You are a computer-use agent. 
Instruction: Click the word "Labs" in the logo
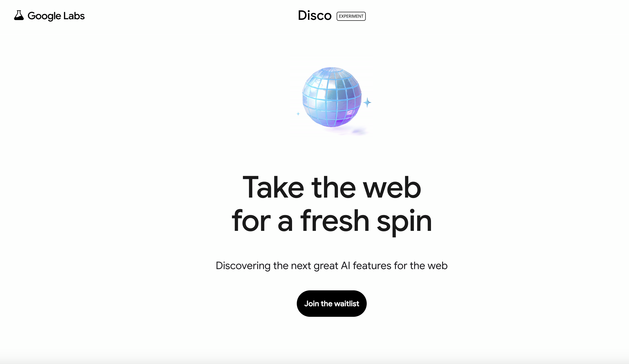pos(74,16)
